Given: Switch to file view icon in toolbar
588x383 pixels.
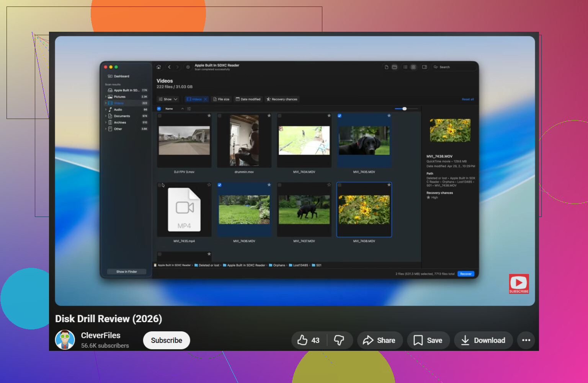Looking at the screenshot, I should point(387,67).
